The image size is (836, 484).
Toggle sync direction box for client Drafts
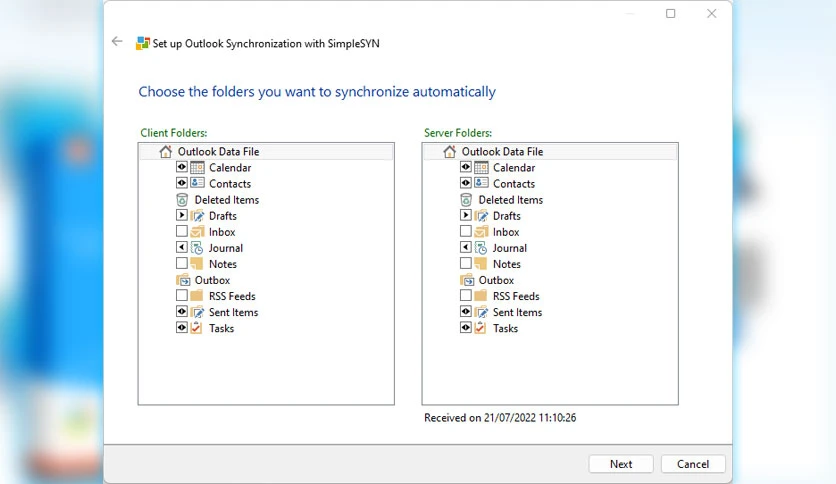click(x=182, y=215)
